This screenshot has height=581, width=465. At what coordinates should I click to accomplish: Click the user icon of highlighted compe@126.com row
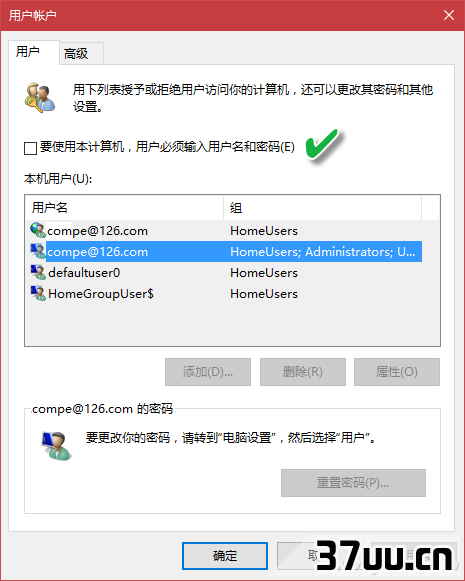tap(38, 251)
